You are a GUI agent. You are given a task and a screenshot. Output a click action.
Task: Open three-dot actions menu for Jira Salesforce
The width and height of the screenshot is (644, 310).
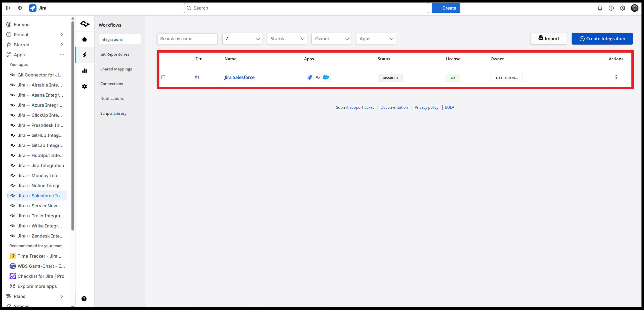click(616, 77)
